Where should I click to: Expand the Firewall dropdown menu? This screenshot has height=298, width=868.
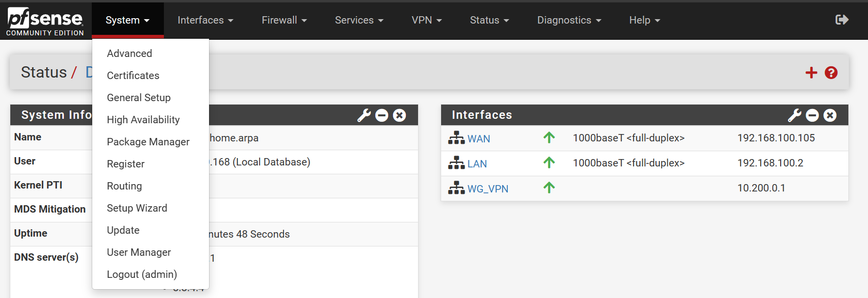coord(284,20)
